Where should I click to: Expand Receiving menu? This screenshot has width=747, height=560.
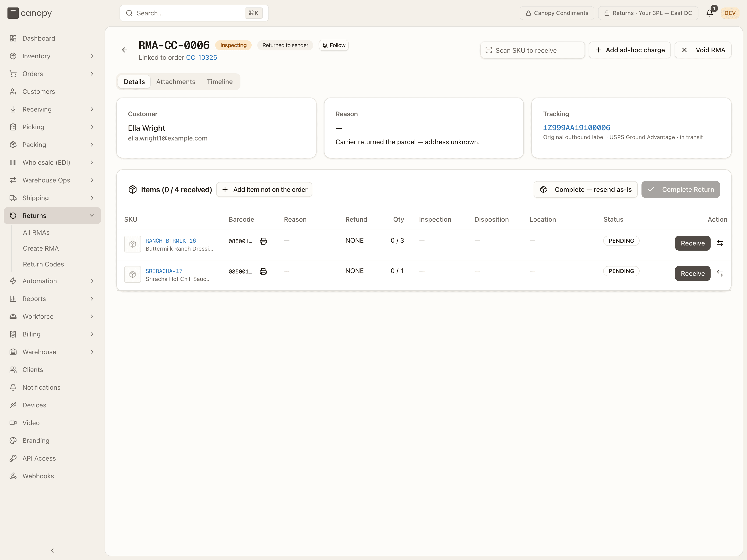[52, 109]
